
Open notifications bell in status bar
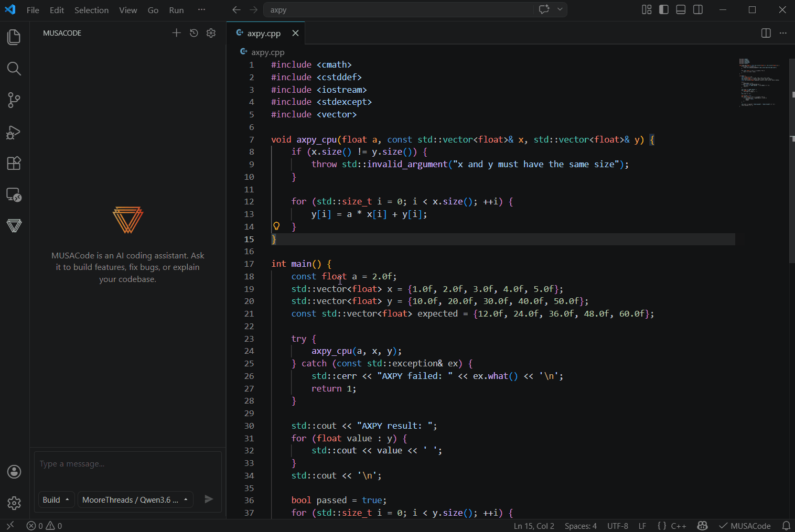786,526
